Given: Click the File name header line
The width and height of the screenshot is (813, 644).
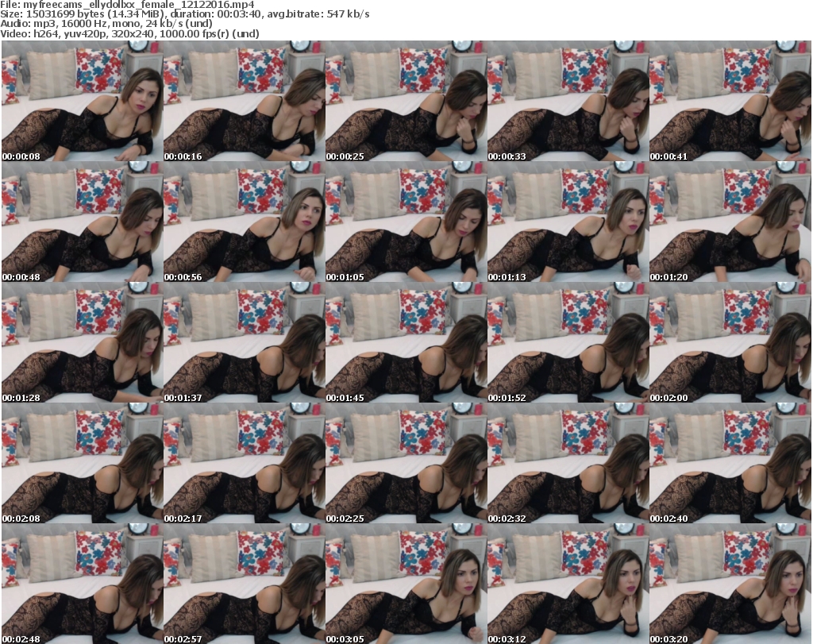Looking at the screenshot, I should (128, 4).
